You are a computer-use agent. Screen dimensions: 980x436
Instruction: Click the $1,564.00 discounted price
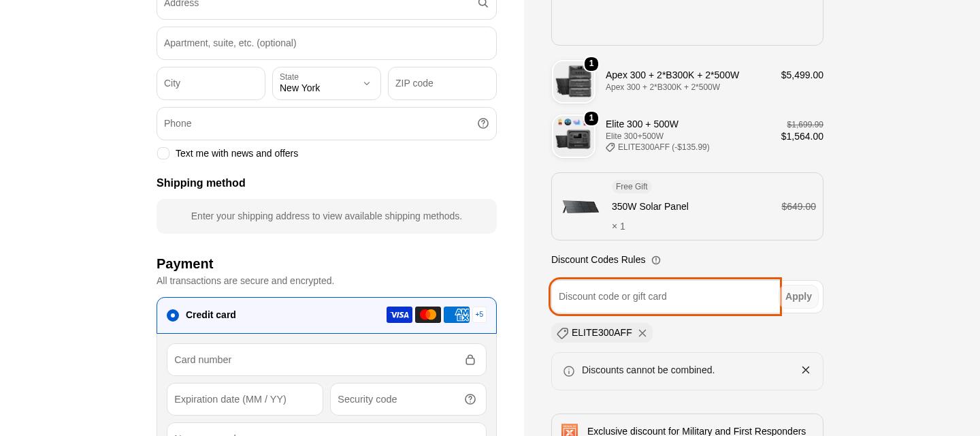tap(802, 136)
